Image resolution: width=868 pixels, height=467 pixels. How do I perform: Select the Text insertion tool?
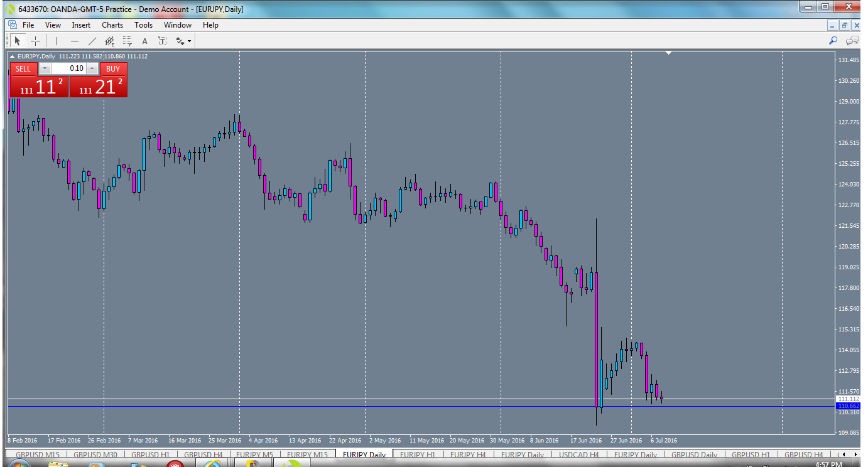[144, 41]
